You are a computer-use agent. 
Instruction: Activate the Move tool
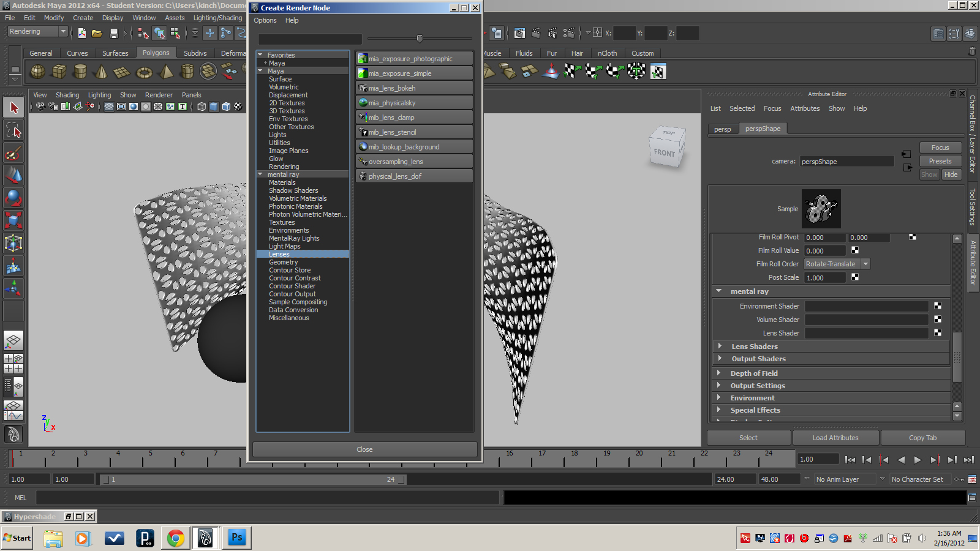13,176
